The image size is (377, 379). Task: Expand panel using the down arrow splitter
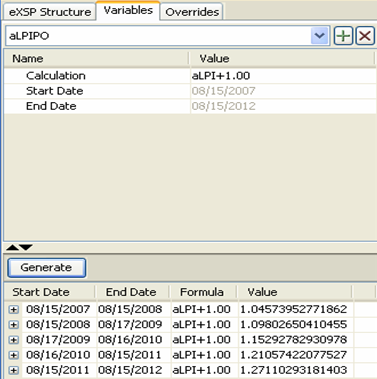[26, 247]
